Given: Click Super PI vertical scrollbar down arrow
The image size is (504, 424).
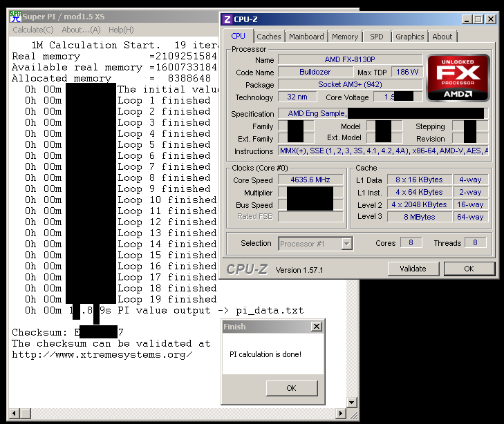Looking at the screenshot, I should (351, 402).
